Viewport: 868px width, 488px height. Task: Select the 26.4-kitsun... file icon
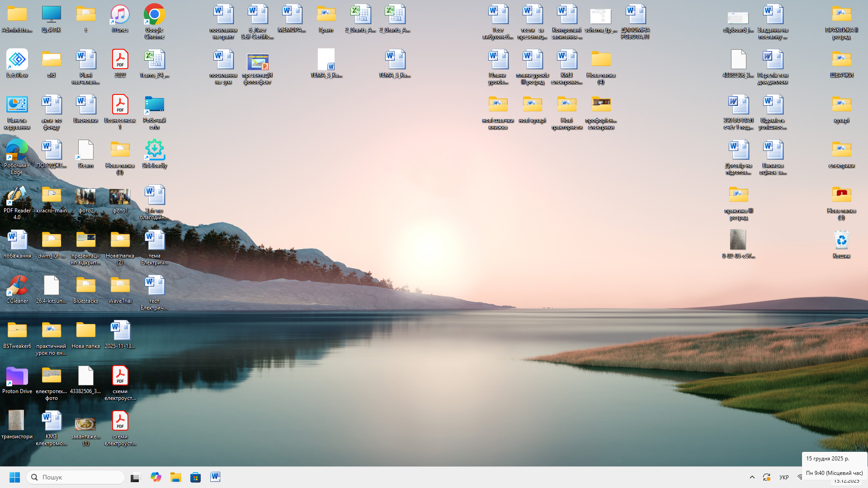click(x=51, y=290)
